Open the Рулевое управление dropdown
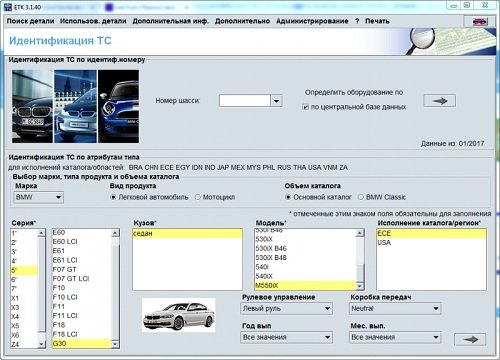This screenshot has width=500, height=360. [286, 309]
